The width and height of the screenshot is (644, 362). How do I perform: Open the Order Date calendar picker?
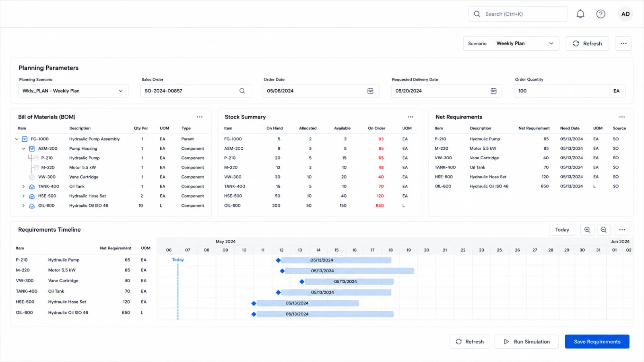coord(370,91)
